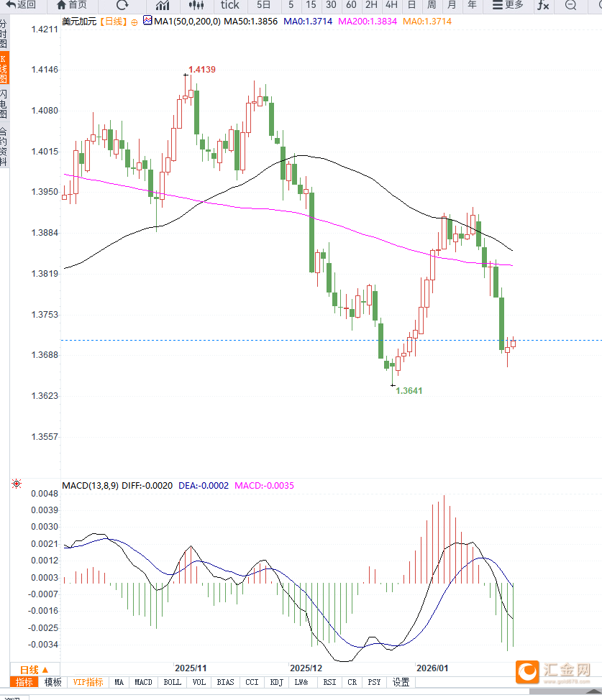Select the 30 minute timeframe
Screen dimensions: 602x700
coord(331,5)
